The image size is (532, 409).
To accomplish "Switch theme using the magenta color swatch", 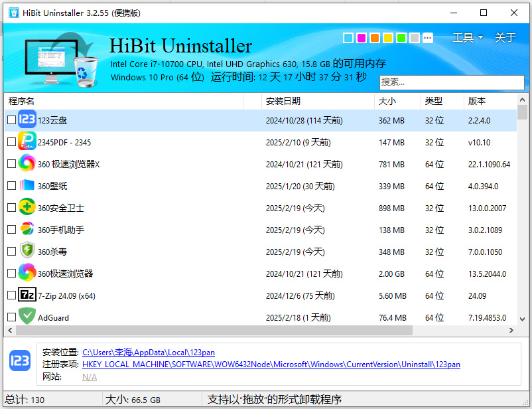I will (x=361, y=38).
